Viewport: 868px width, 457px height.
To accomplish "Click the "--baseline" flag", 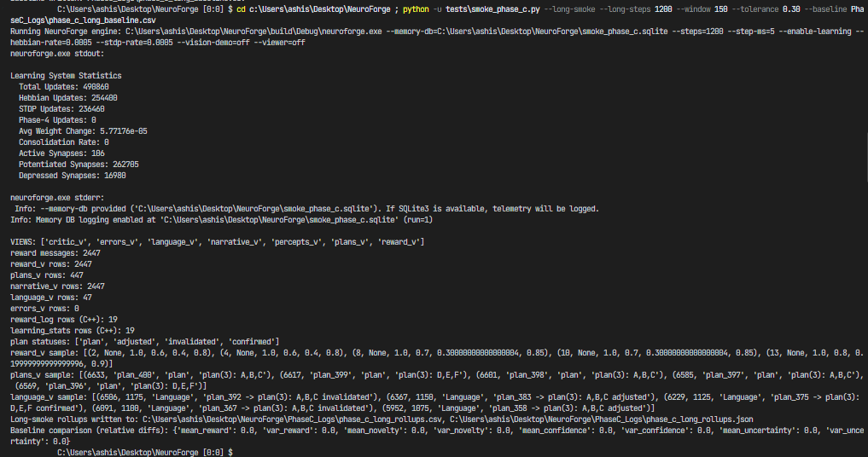I will (825, 9).
